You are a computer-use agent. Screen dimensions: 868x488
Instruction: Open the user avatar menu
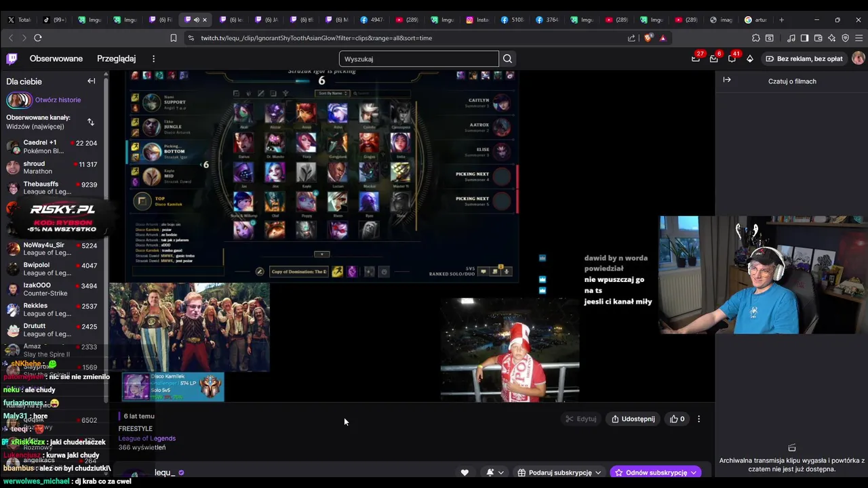(x=858, y=59)
